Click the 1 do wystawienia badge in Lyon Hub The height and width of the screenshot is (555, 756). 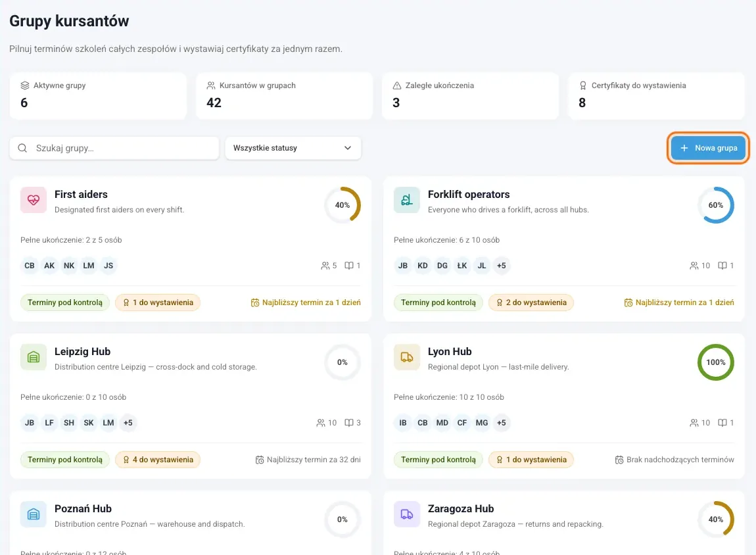531,460
